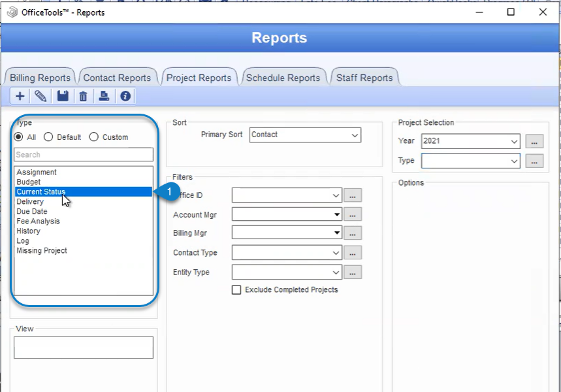This screenshot has width=561, height=392.
Task: Click the information icon in toolbar
Action: (x=125, y=96)
